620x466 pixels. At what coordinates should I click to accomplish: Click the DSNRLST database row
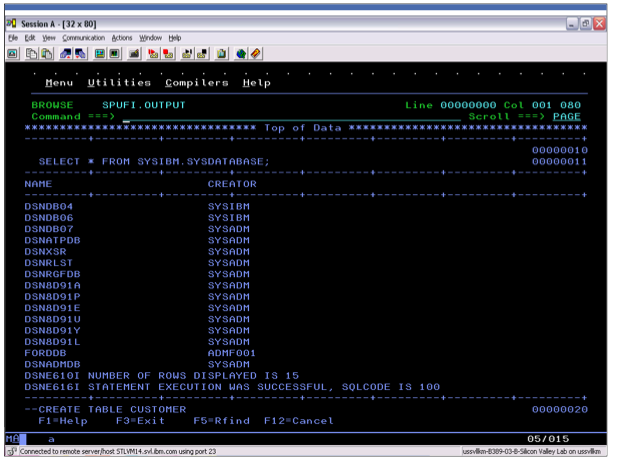pos(137,263)
